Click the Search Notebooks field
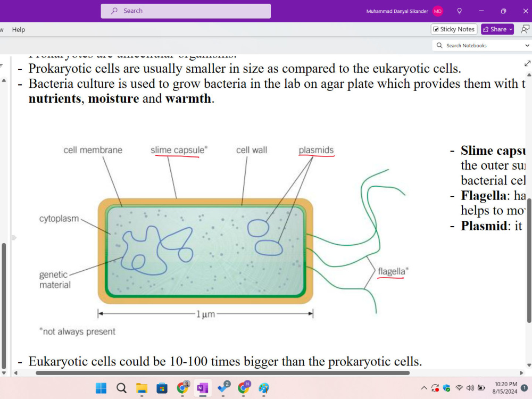 [x=478, y=45]
